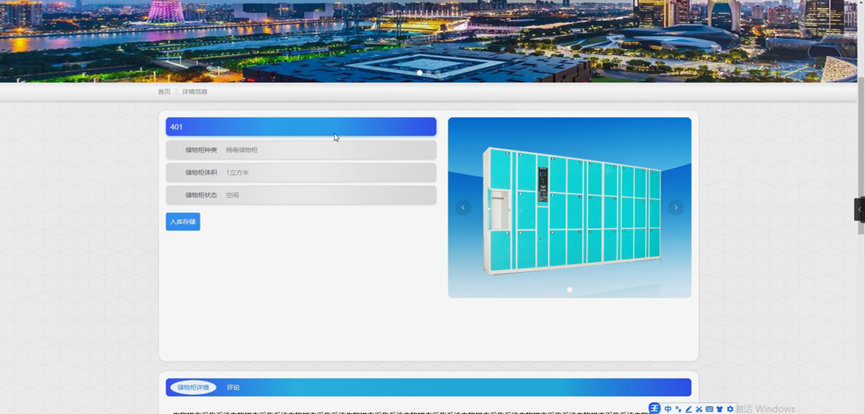Switch to the 储物柜详情 tab
The height and width of the screenshot is (414, 865).
point(192,387)
